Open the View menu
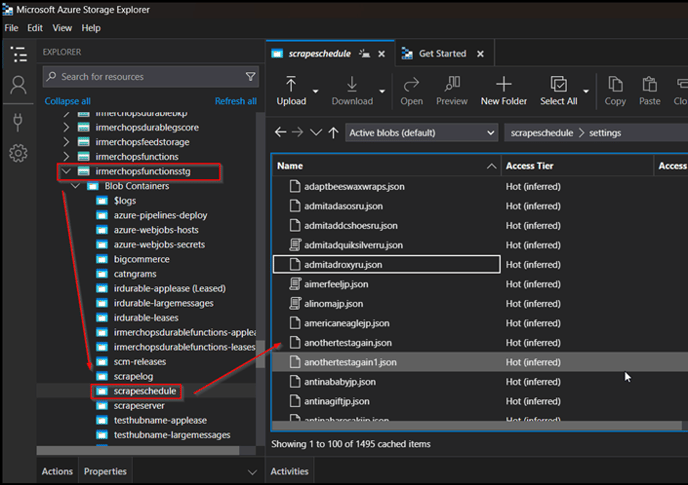The image size is (688, 485). pyautogui.click(x=62, y=28)
